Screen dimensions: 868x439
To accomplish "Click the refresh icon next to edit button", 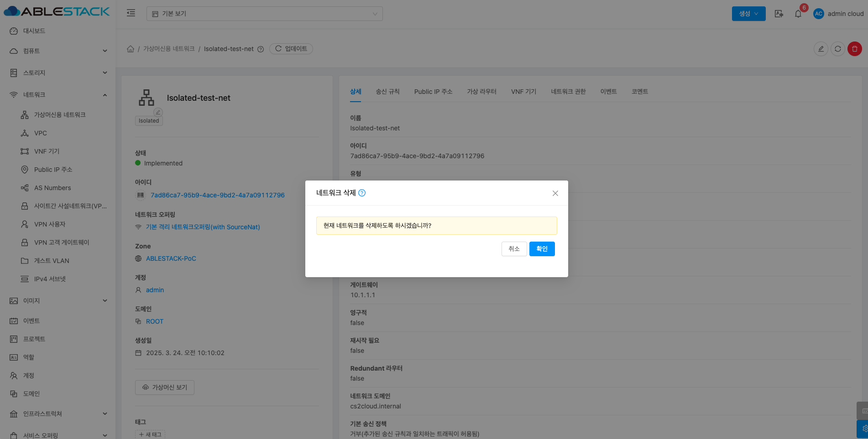I will click(x=837, y=49).
